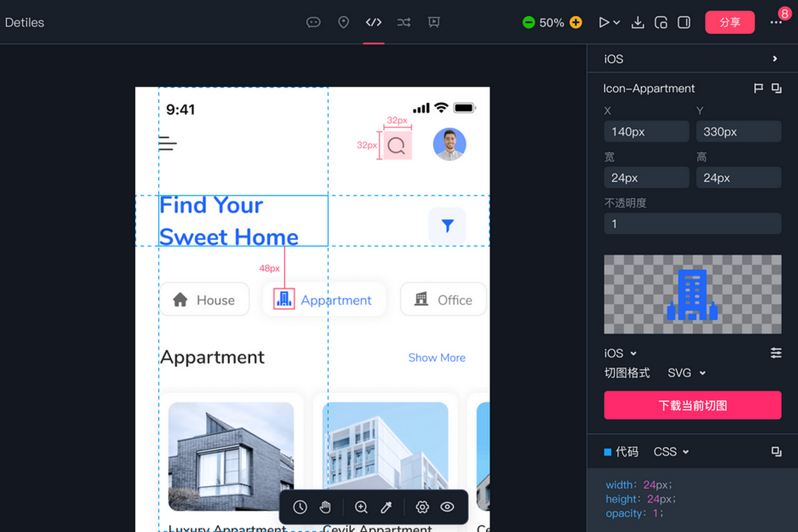Click the opacity input field showing 1
The height and width of the screenshot is (532, 798).
pyautogui.click(x=692, y=224)
